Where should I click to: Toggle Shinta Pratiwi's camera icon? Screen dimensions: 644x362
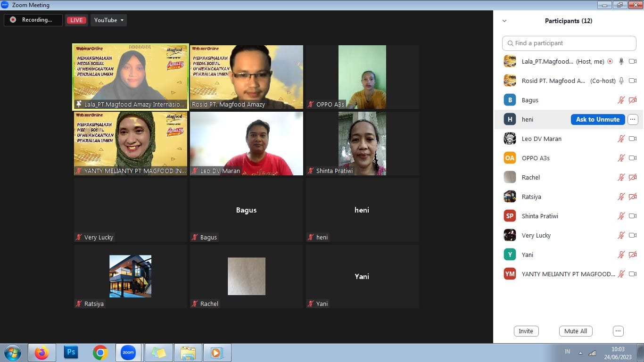pos(633,216)
